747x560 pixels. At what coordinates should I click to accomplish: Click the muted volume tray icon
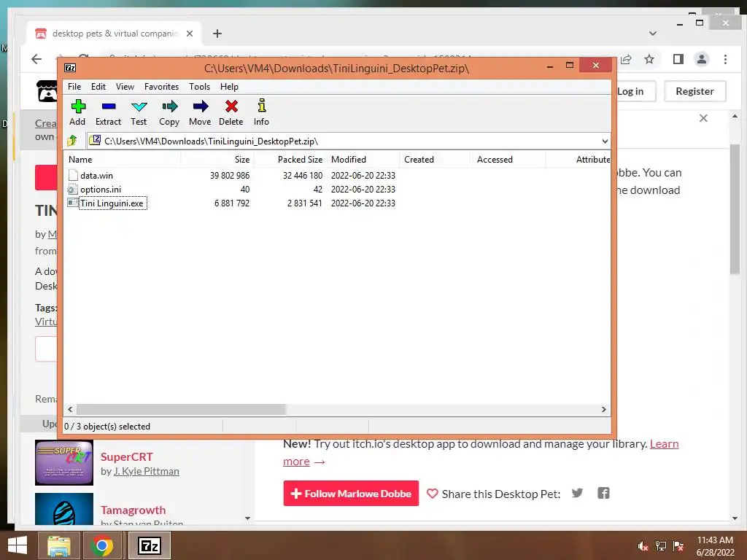point(643,546)
